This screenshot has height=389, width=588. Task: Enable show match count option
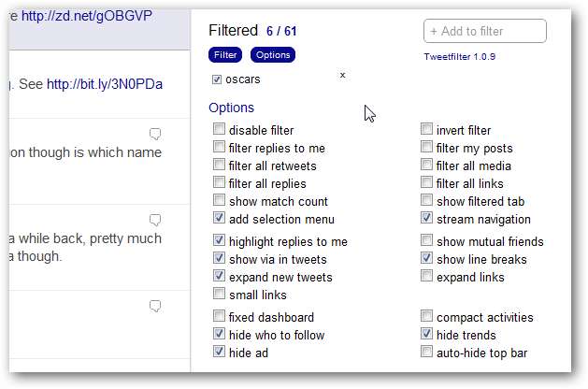[x=219, y=201]
